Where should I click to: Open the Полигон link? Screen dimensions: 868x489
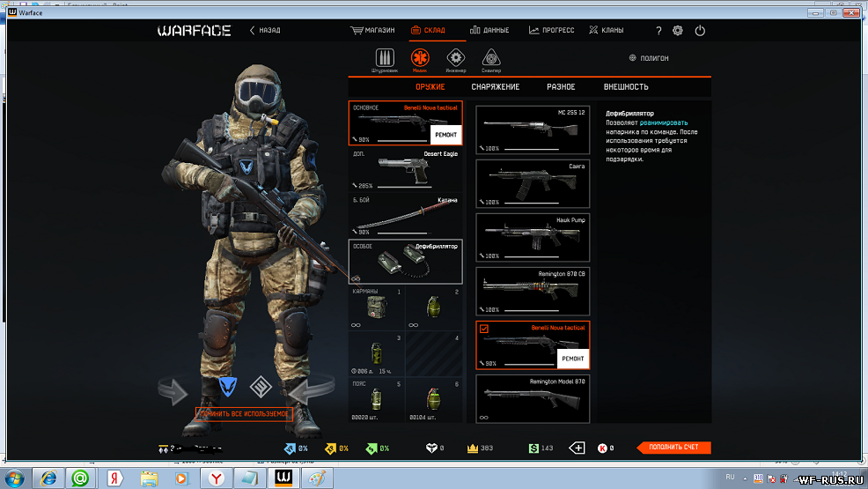click(649, 58)
